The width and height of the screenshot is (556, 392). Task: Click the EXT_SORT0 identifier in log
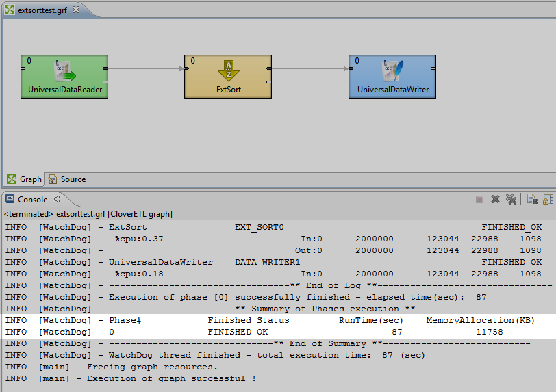point(260,227)
